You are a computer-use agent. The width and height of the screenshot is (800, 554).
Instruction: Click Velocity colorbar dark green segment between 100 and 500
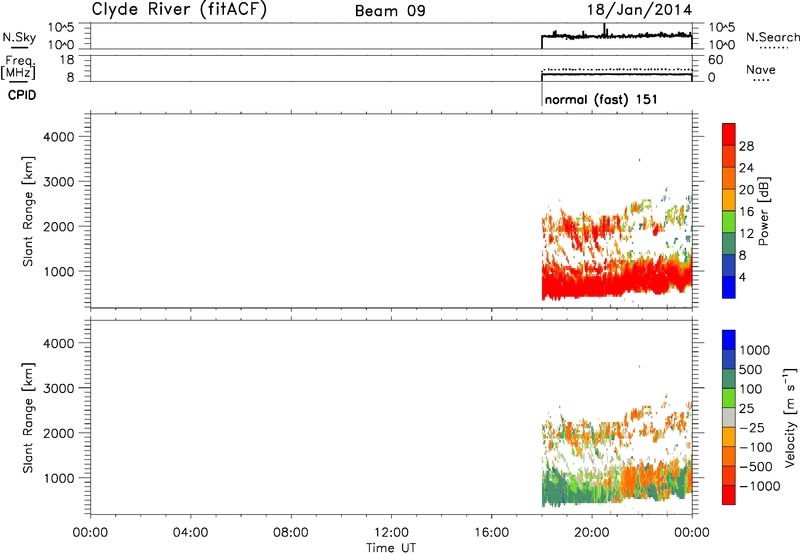click(729, 379)
